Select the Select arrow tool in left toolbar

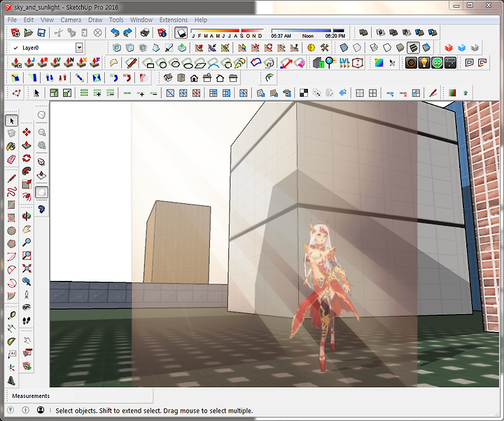[12, 120]
